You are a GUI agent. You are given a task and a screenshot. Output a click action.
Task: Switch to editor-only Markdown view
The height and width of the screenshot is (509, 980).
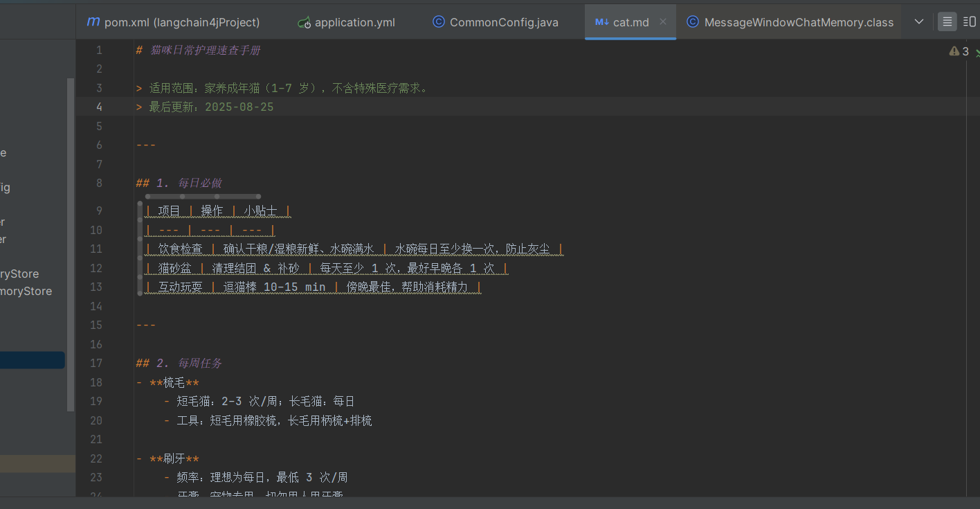[947, 22]
